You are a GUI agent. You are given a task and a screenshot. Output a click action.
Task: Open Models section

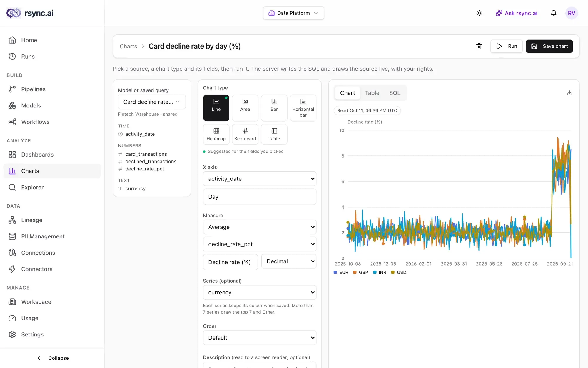(x=52, y=105)
